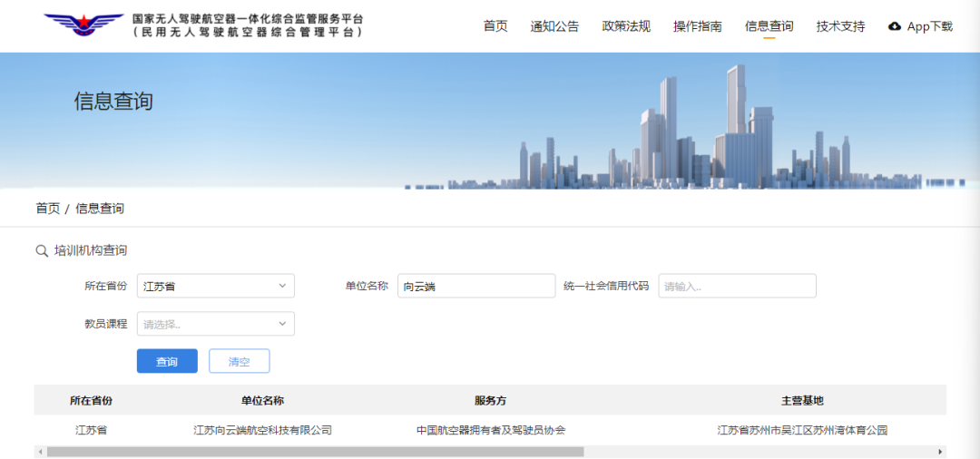
Task: Focus the 统一社会信用代码 input field
Action: (737, 286)
